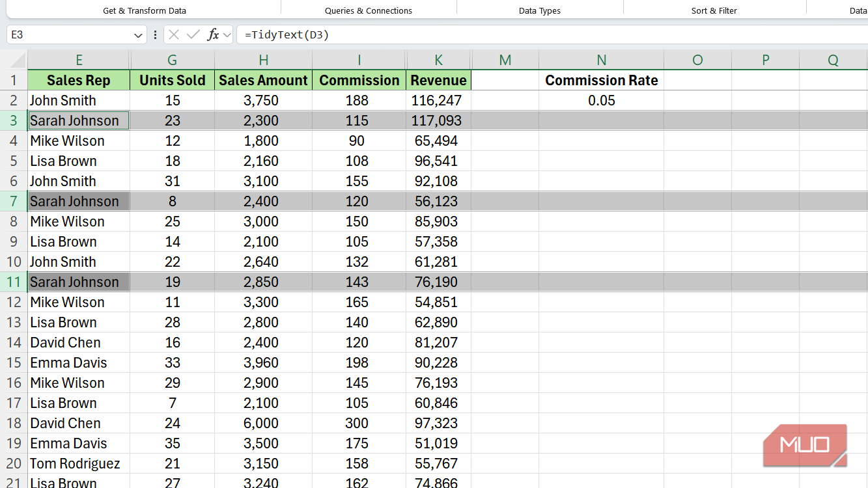Select column E header

coord(79,60)
